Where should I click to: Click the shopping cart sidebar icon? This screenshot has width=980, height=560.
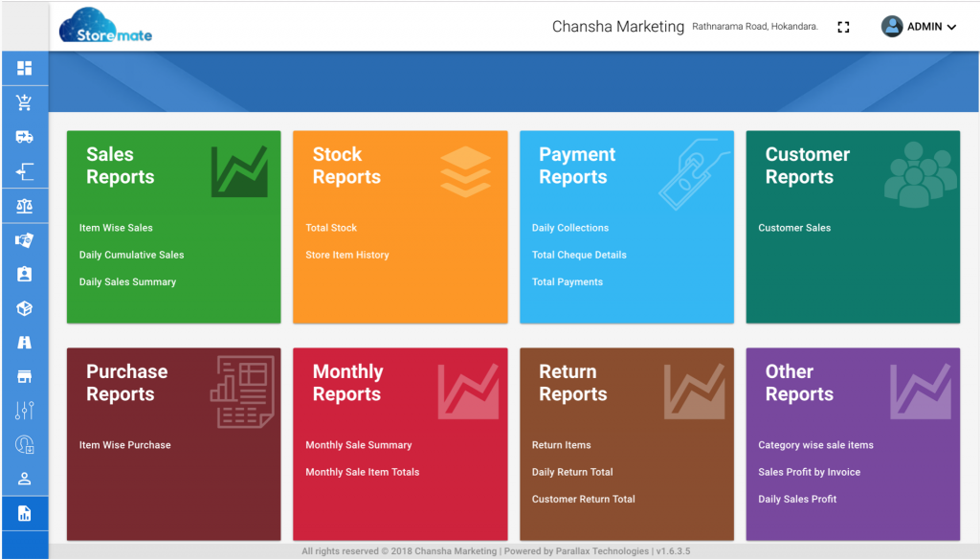(24, 102)
